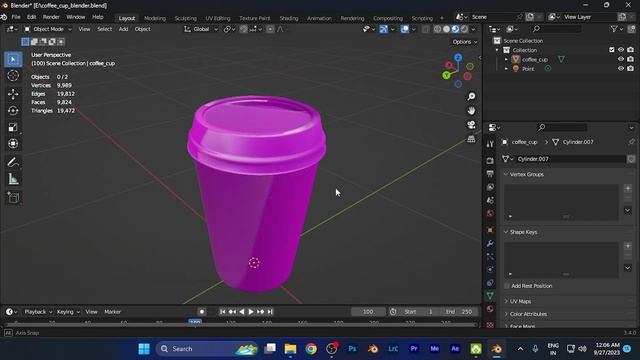Open the viewport Add menu

click(x=123, y=29)
